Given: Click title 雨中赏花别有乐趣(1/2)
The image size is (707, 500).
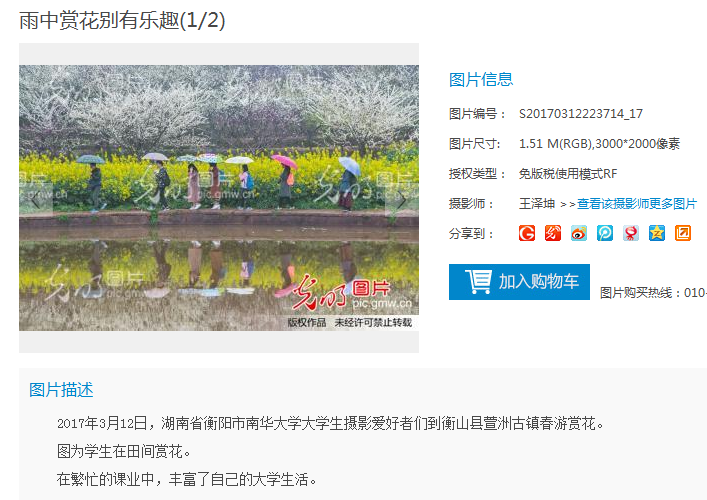Looking at the screenshot, I should pos(122,20).
